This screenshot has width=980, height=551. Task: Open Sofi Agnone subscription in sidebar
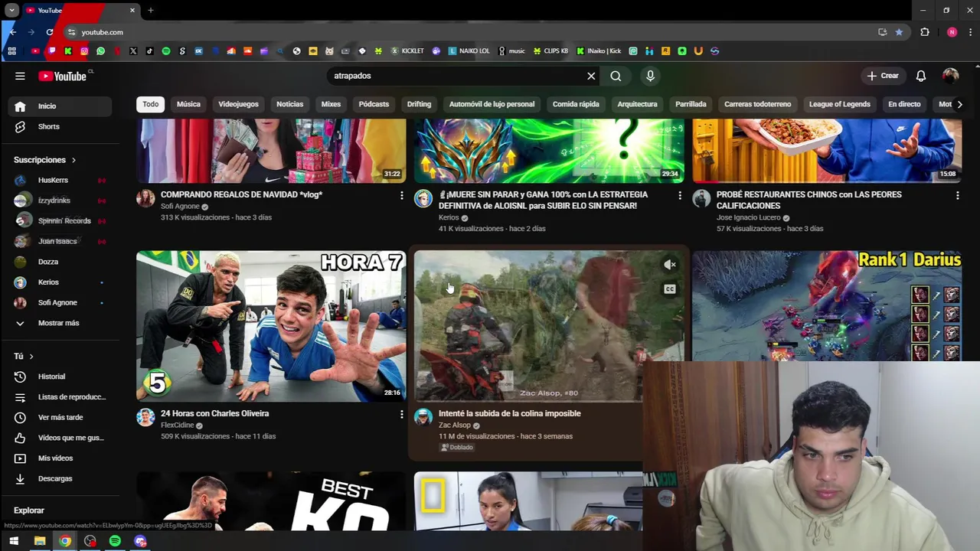pyautogui.click(x=61, y=302)
